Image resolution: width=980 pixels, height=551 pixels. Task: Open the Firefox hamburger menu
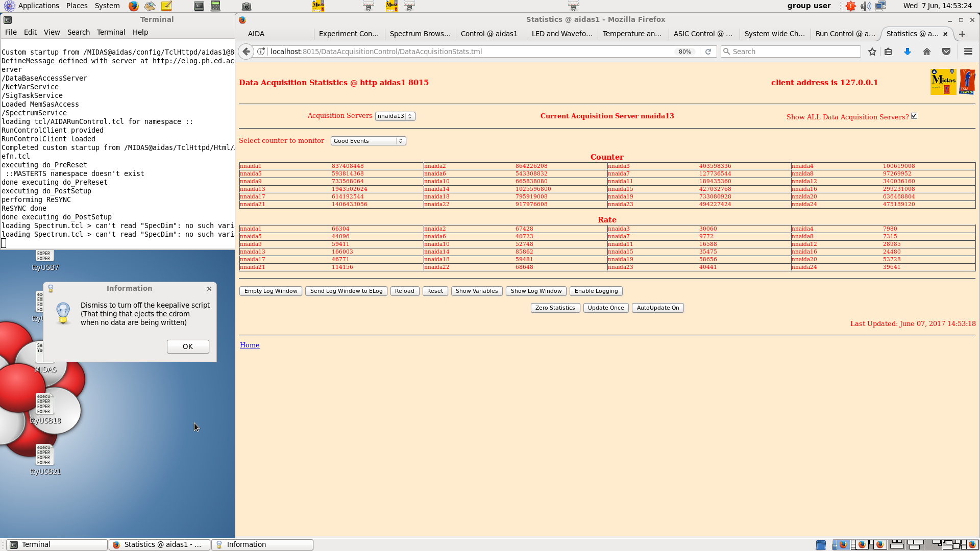(968, 52)
